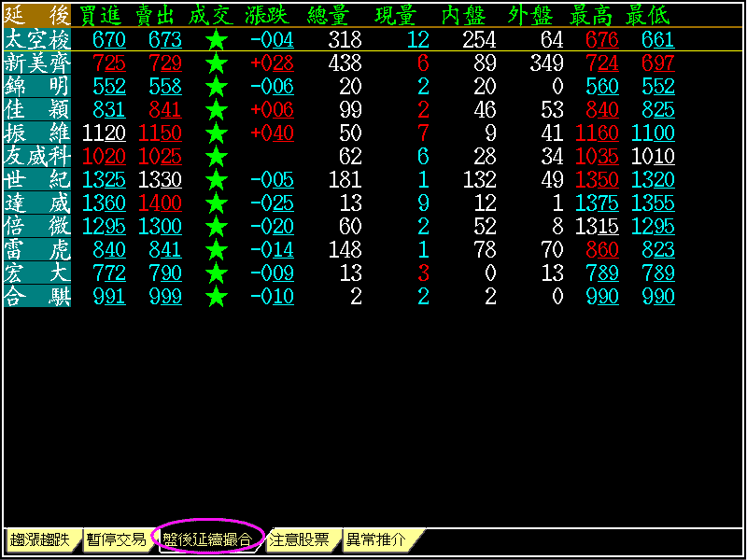Select the 盤後延續撮合 tab
The image size is (747, 560).
[x=207, y=539]
